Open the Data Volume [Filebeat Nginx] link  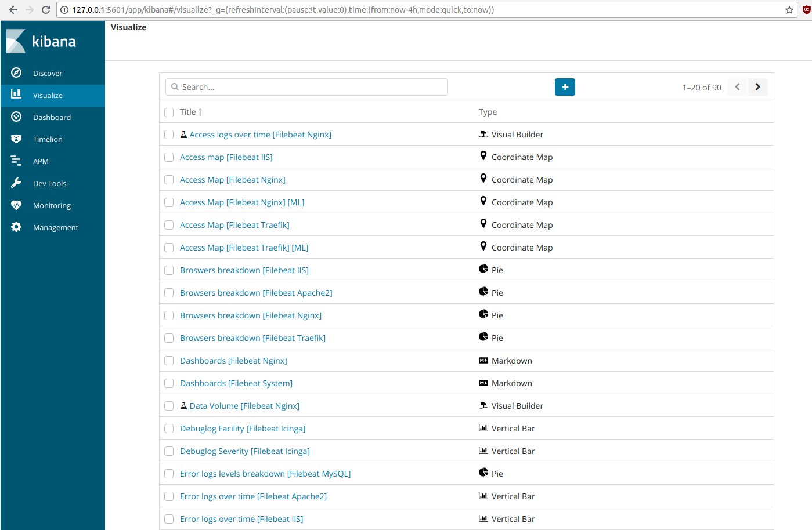(x=244, y=406)
